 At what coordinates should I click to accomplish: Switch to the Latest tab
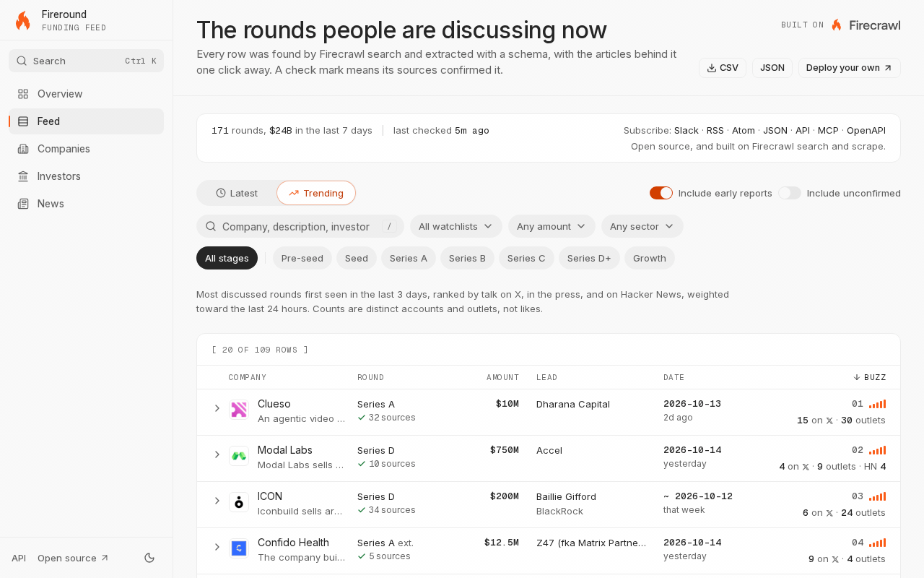tap(237, 193)
